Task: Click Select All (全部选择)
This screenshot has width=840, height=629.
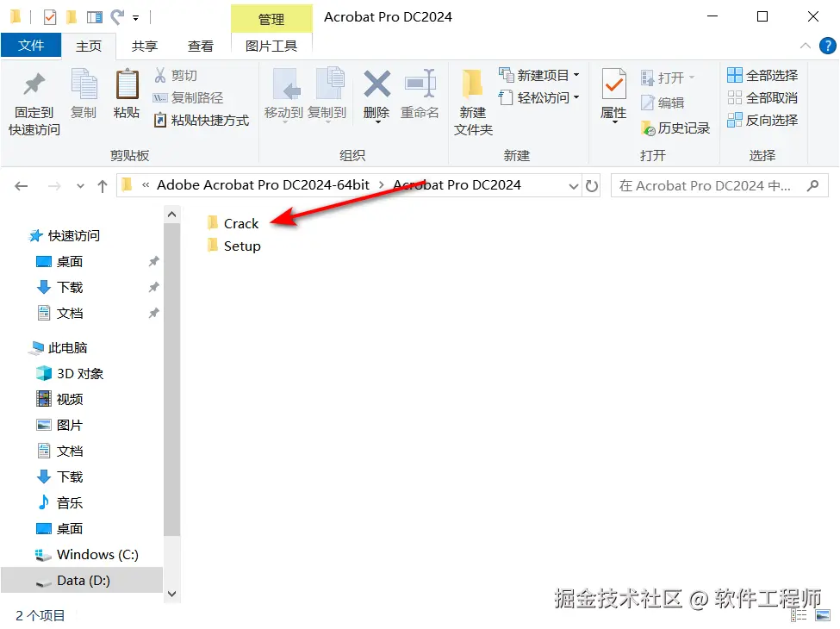Action: click(762, 76)
